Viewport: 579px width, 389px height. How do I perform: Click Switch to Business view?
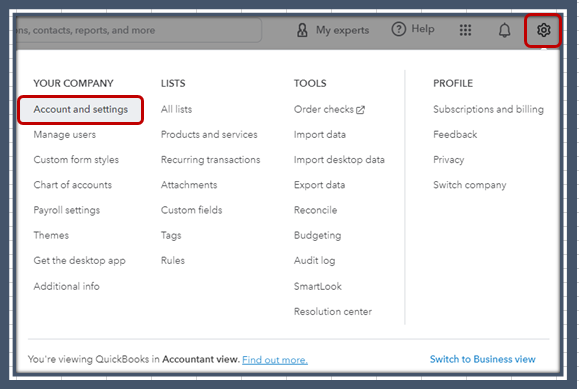[483, 359]
